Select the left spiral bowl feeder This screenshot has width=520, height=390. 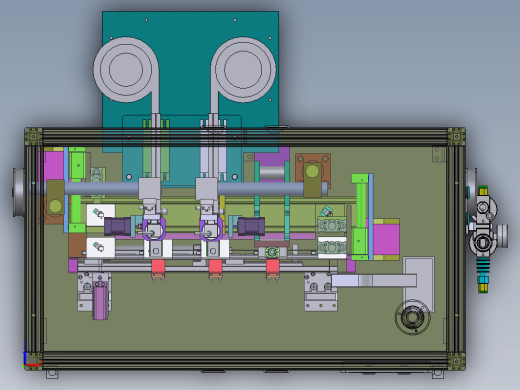click(x=126, y=70)
